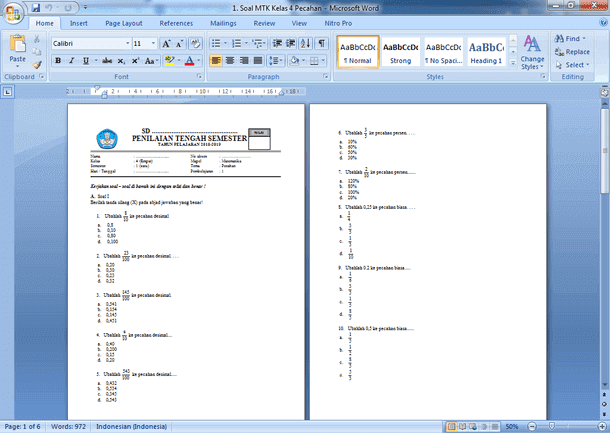
Task: Click the tab selector box at ruler corner
Action: [x=8, y=92]
